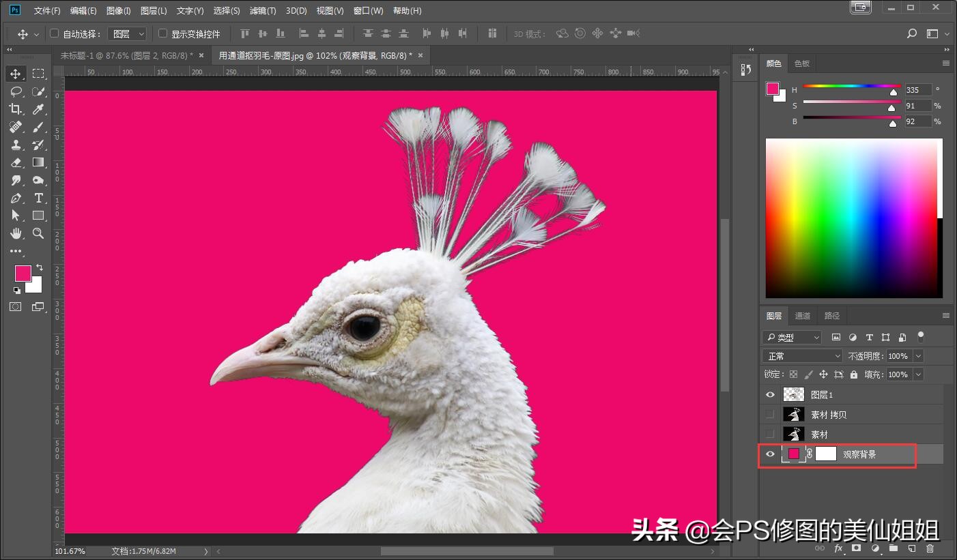Select the Crop tool
The image size is (957, 560).
[x=16, y=109]
